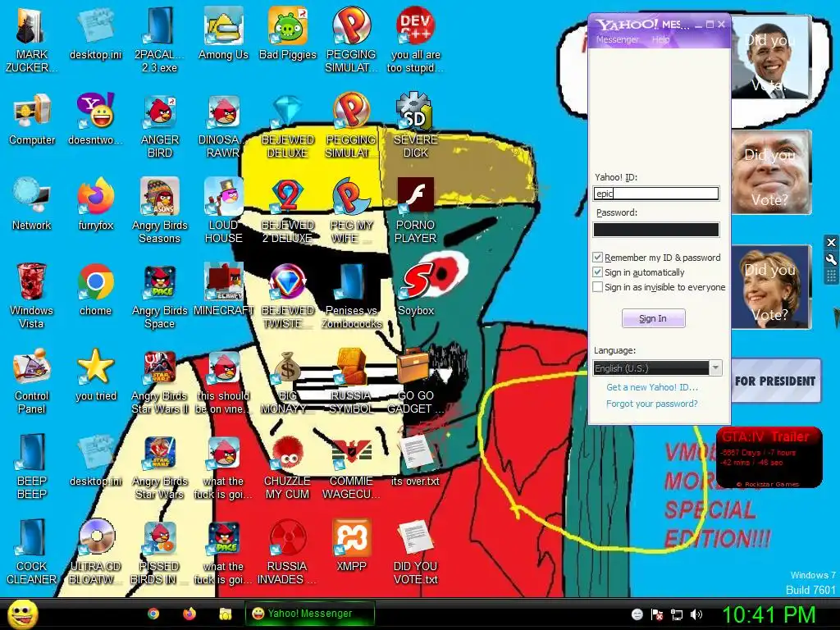This screenshot has height=630, width=840.
Task: Open the Action Center flag tray icon
Action: point(656,614)
